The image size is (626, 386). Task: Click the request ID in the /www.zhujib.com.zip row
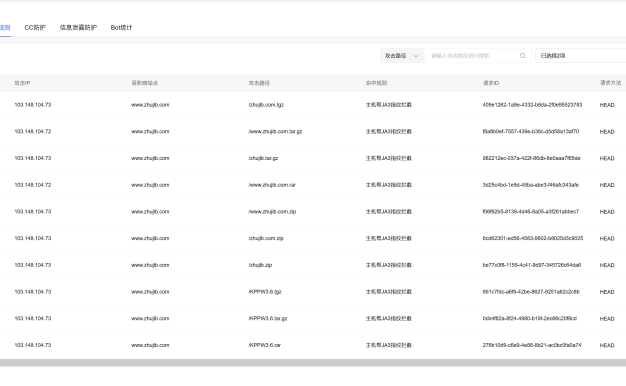[x=531, y=212]
